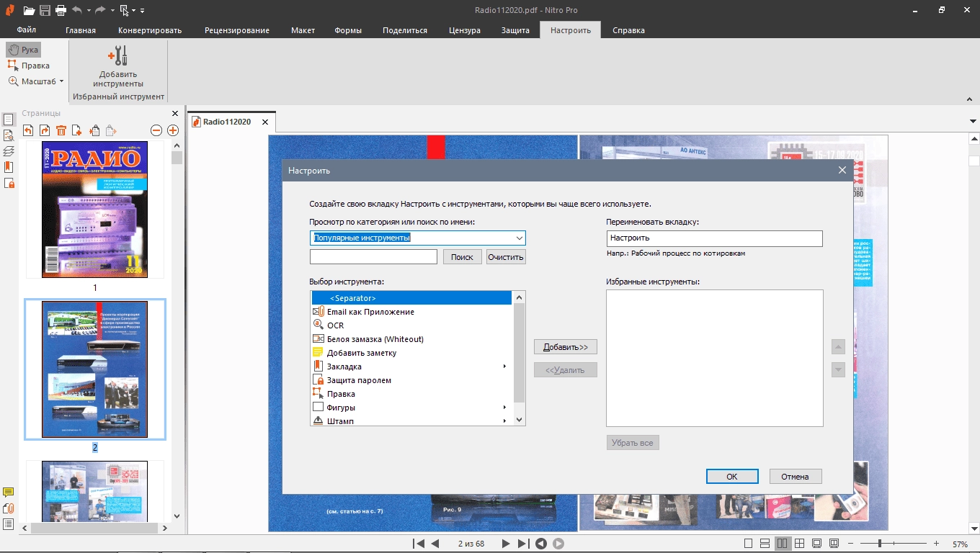
Task: Switch to the Защита ribbon tab
Action: pos(515,30)
